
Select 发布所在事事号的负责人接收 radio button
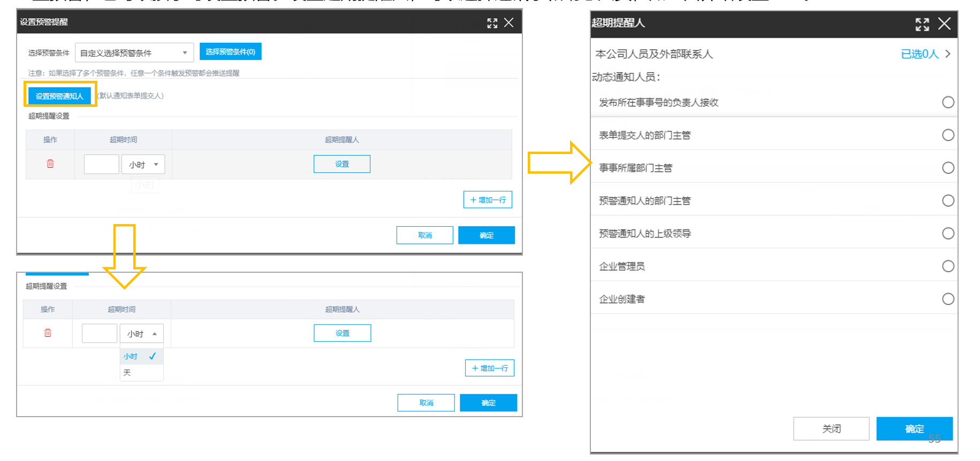[x=948, y=102]
